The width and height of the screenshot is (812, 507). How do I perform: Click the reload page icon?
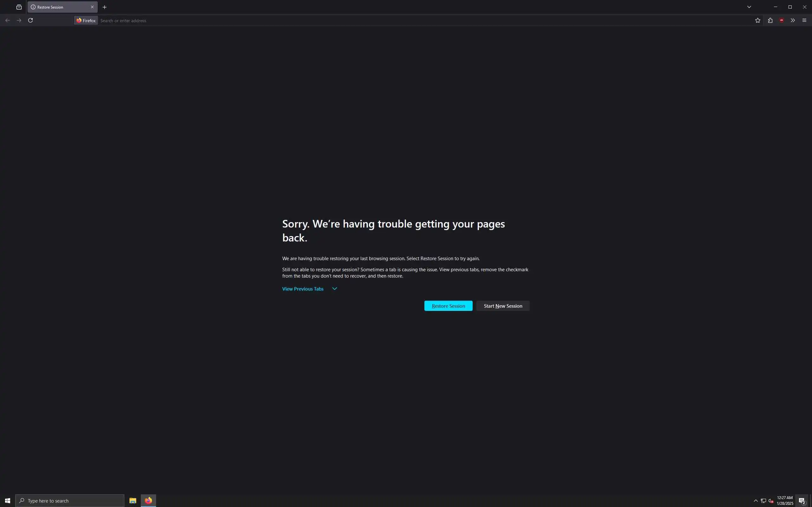point(30,21)
